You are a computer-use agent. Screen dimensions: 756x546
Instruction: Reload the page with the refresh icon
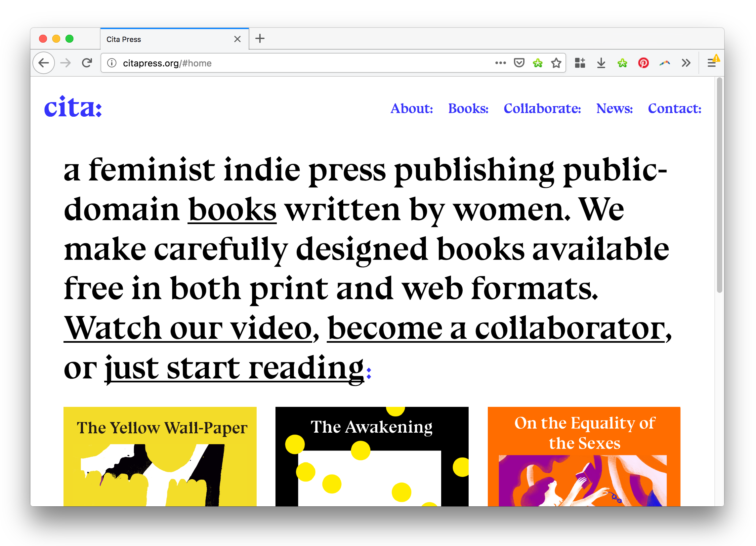87,63
